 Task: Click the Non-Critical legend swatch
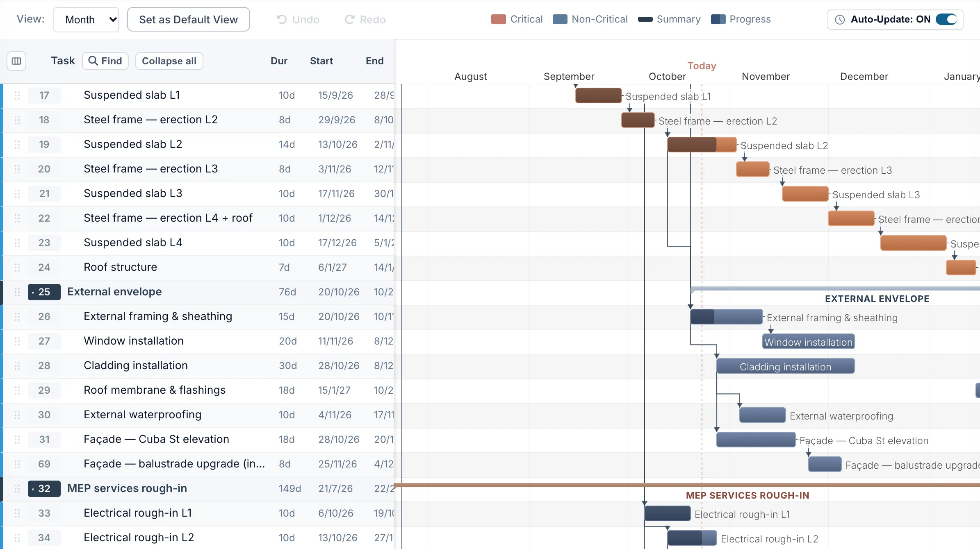(560, 19)
